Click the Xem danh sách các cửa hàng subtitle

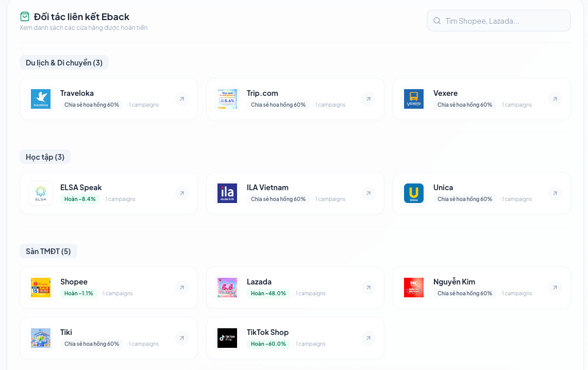click(83, 28)
